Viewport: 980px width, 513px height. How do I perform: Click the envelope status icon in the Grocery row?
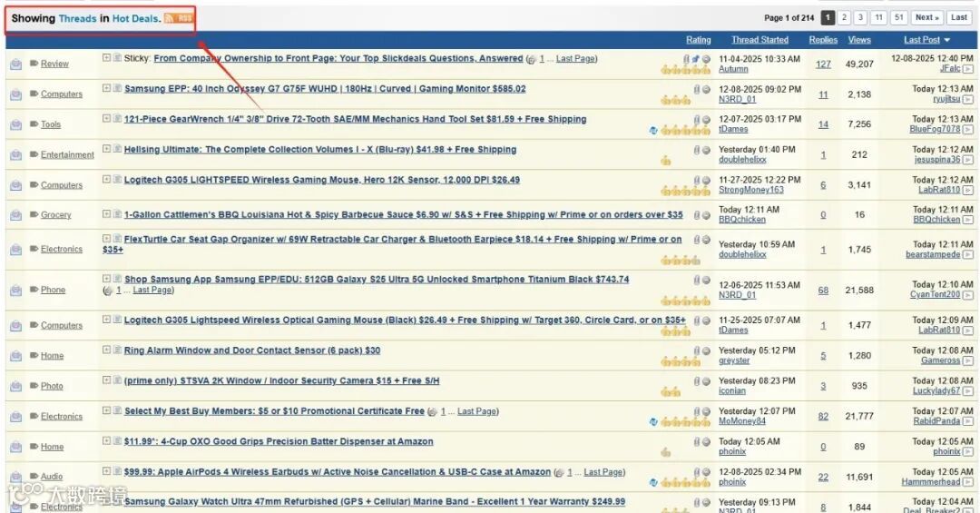coord(15,215)
